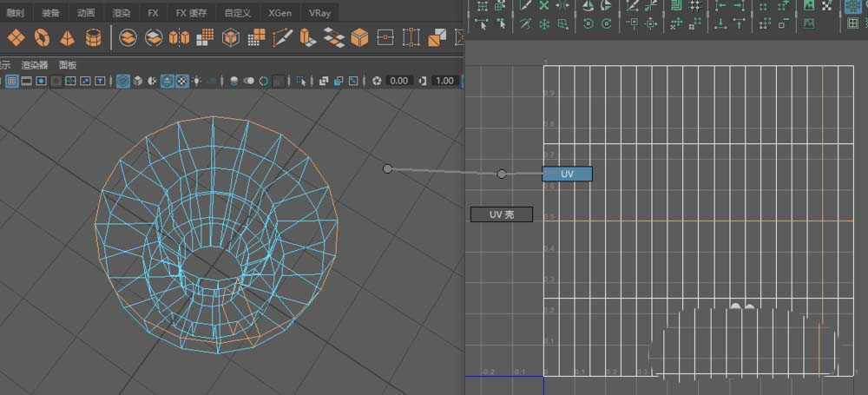Click the polygon torus shelf icon
The height and width of the screenshot is (395, 868).
pyautogui.click(x=41, y=37)
